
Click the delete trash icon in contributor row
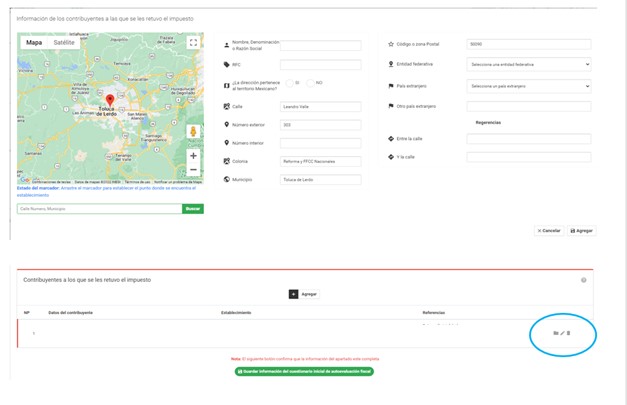pyautogui.click(x=570, y=333)
